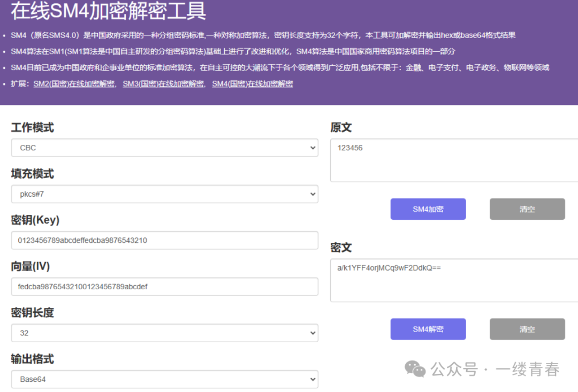Clear the 原文 box with its 清空 button
Image resolution: width=578 pixels, height=392 pixels.
point(527,209)
